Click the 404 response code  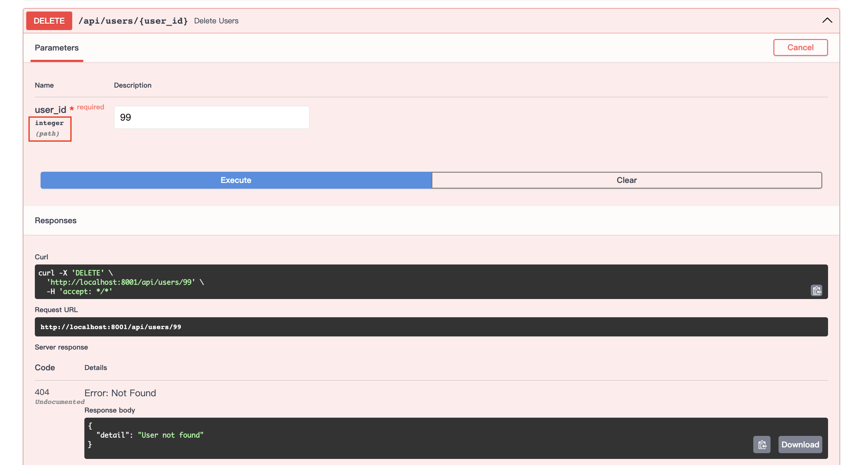pos(42,392)
